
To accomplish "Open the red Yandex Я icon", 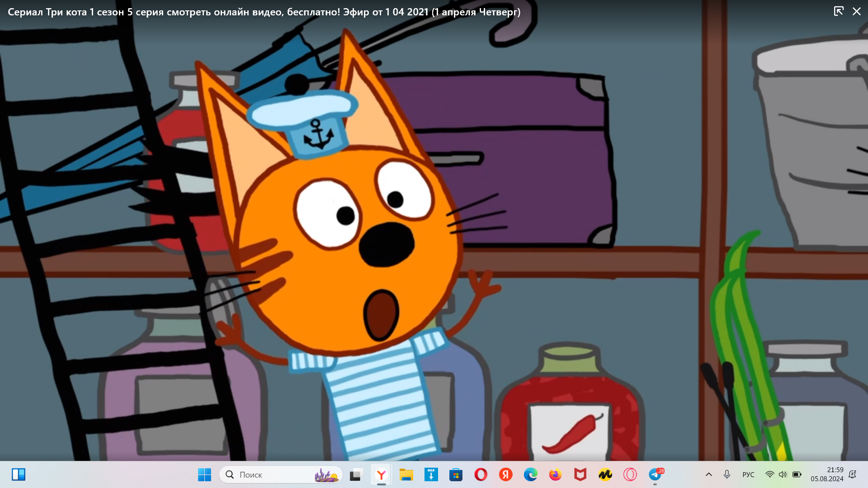I will tap(506, 474).
